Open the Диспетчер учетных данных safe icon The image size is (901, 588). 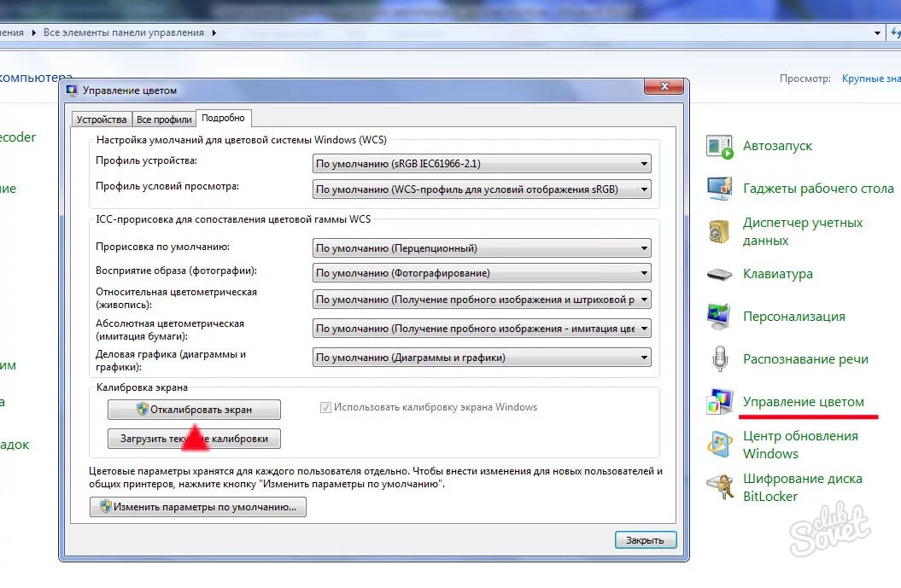719,231
